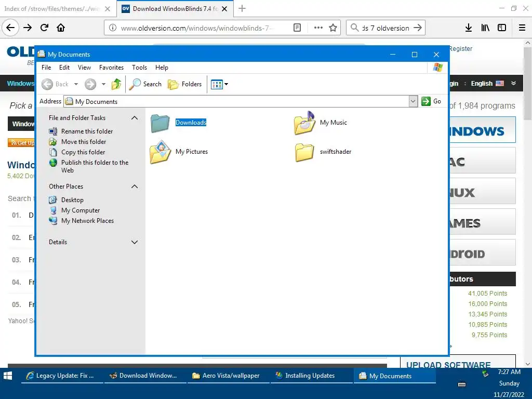
Task: Click the Windows flag logo in Explorer
Action: [x=437, y=67]
